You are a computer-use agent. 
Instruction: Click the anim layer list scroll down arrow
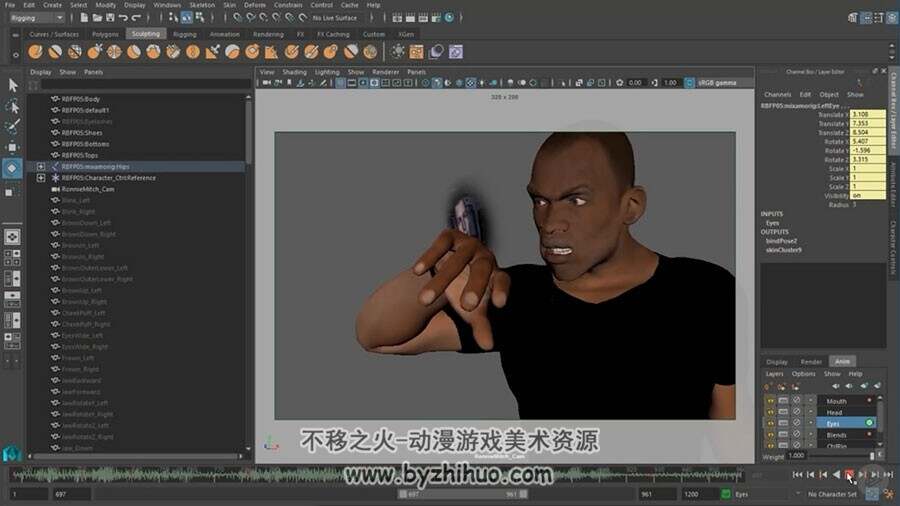(x=880, y=443)
